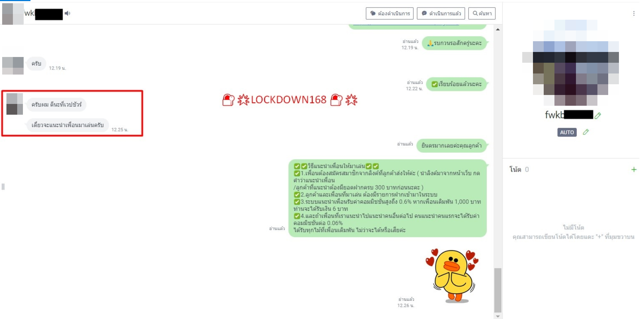644x319 pixels.
Task: Click the chat header avatar
Action: click(x=13, y=14)
